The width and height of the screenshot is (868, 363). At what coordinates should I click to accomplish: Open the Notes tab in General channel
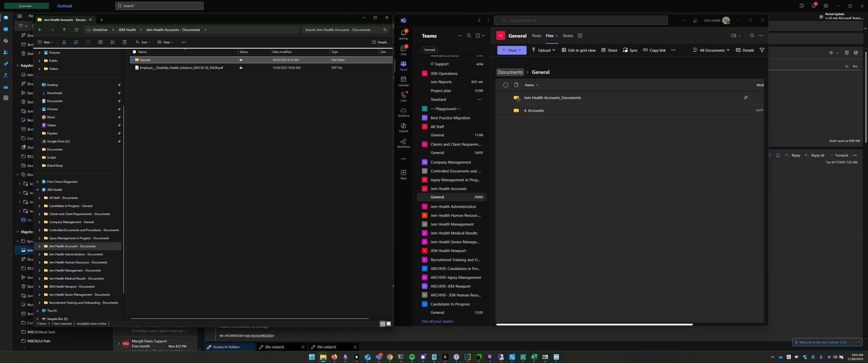pos(568,36)
